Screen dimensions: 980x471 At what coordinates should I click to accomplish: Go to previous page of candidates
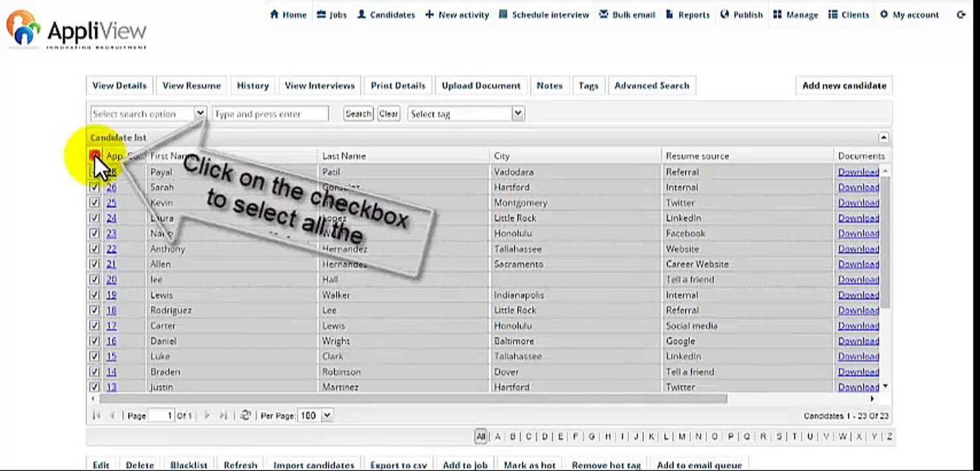pos(112,415)
